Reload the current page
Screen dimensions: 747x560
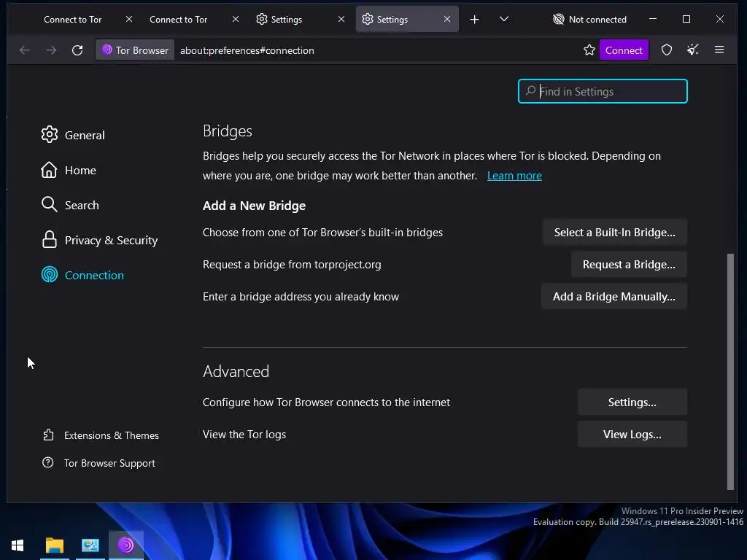coord(77,50)
